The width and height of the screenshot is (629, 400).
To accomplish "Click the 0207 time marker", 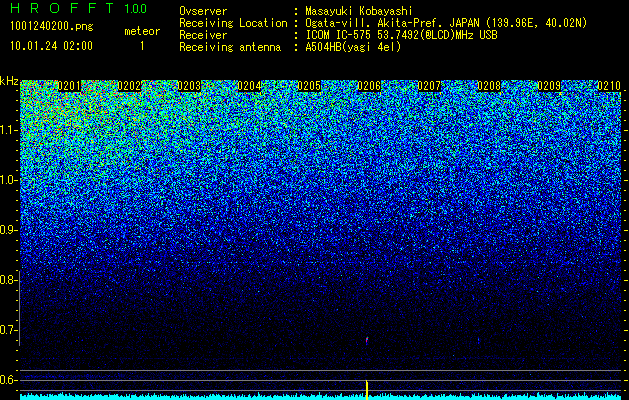I will point(429,86).
